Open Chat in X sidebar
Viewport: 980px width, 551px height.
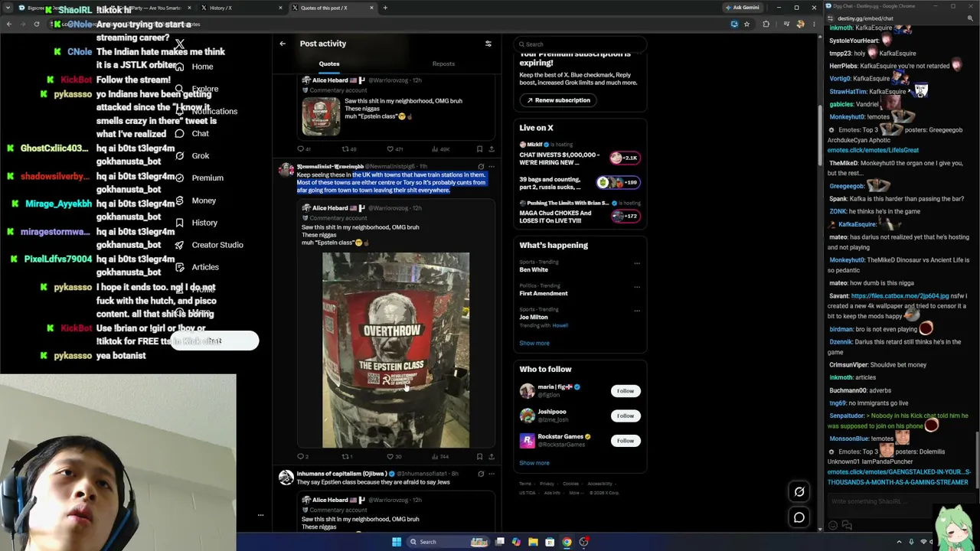point(192,133)
